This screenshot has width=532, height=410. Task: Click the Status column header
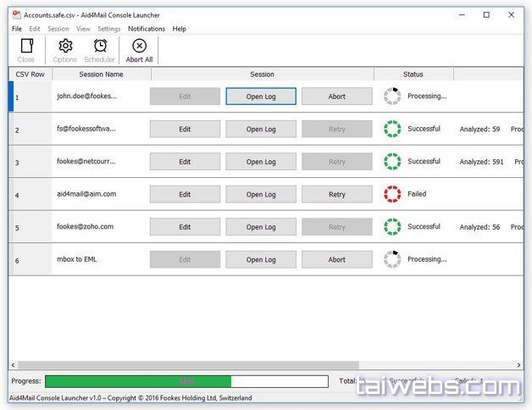tap(413, 75)
